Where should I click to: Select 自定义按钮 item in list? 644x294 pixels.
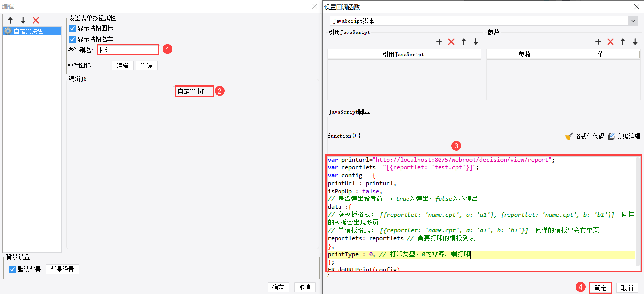coord(28,31)
